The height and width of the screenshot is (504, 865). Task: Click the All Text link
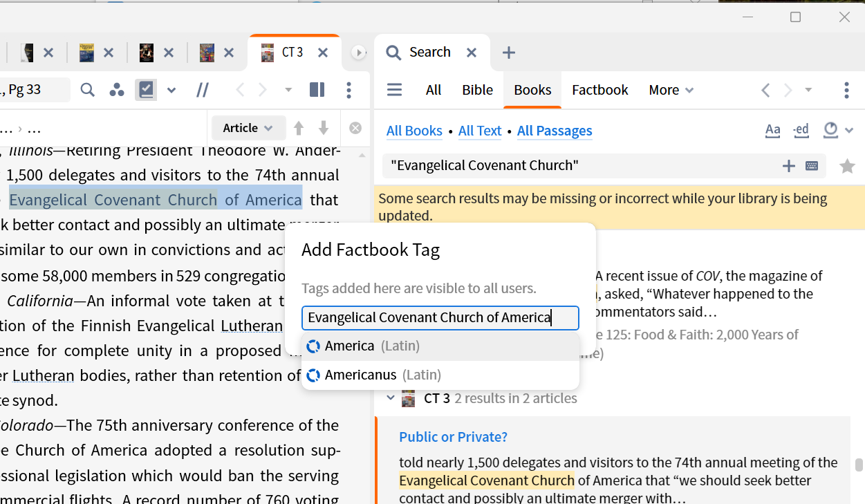pos(480,131)
